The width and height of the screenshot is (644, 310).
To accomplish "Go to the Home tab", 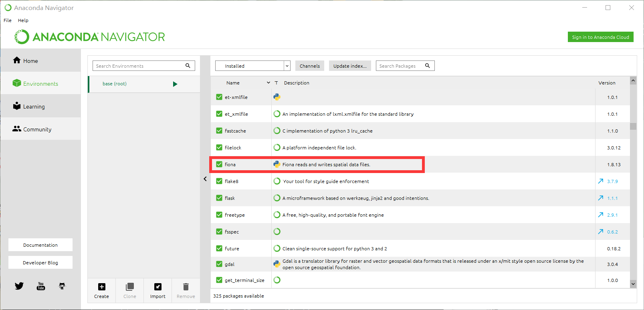I will tap(40, 60).
